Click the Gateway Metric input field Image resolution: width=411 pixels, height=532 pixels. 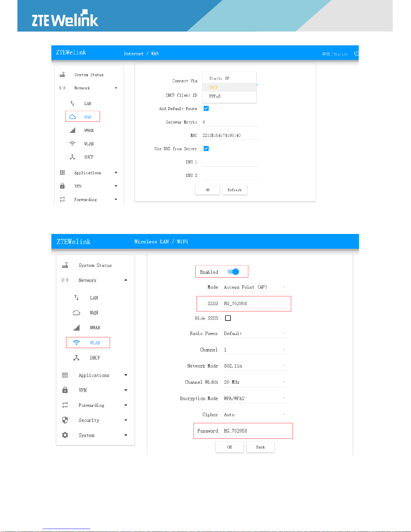tap(230, 122)
